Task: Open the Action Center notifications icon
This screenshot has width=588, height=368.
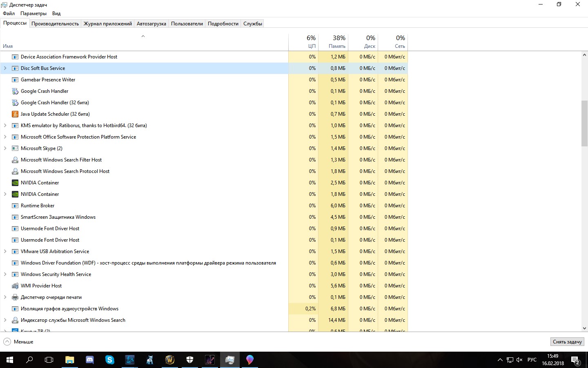Action: tap(576, 360)
